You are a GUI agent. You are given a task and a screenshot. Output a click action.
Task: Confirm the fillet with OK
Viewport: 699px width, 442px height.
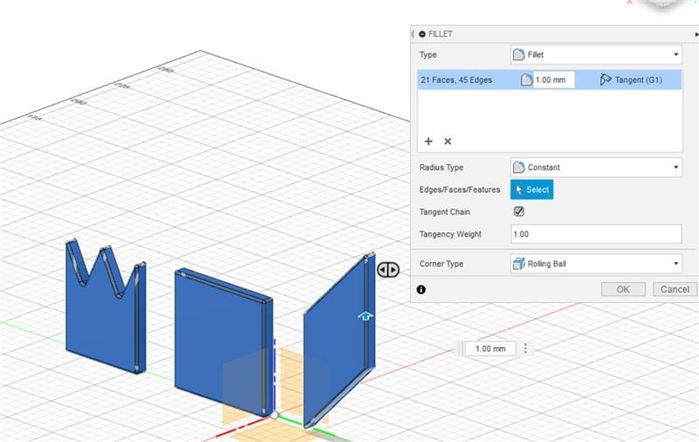[623, 289]
